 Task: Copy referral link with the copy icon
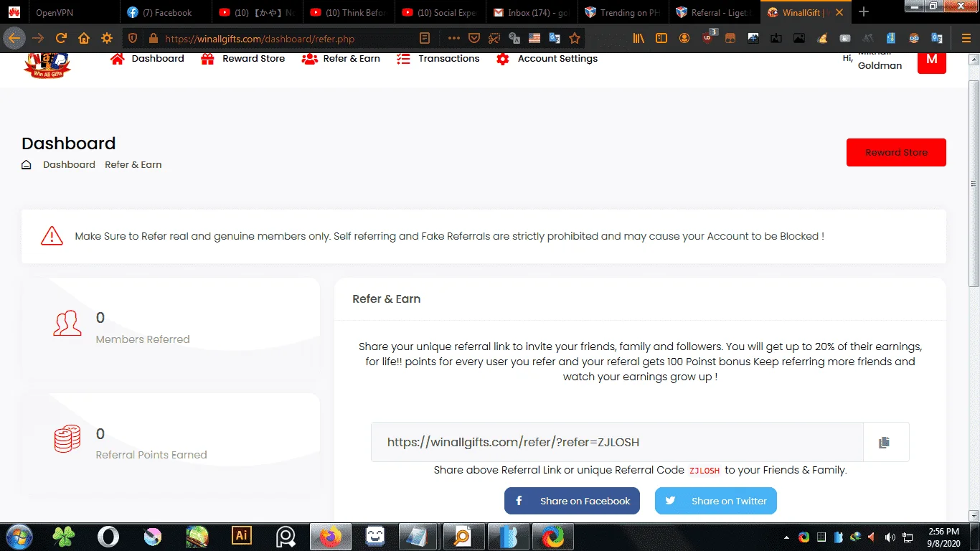[x=884, y=443]
